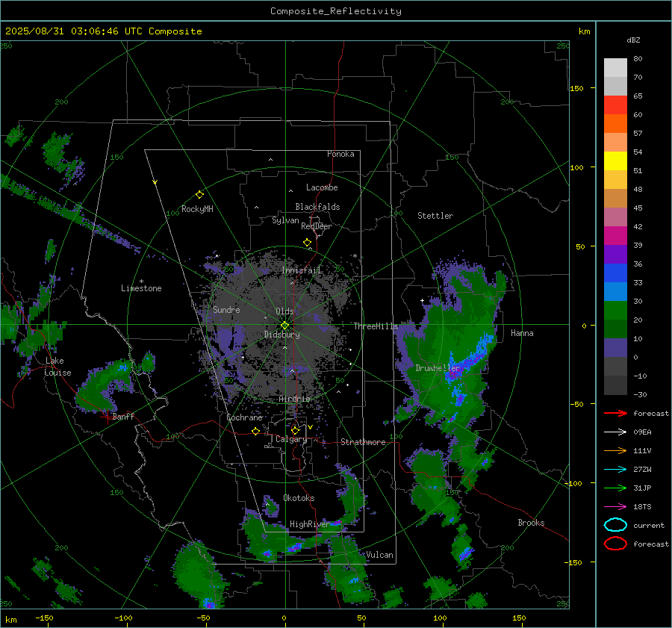Click the Limestone label
Screen dimensions: 672x628
pos(141,288)
